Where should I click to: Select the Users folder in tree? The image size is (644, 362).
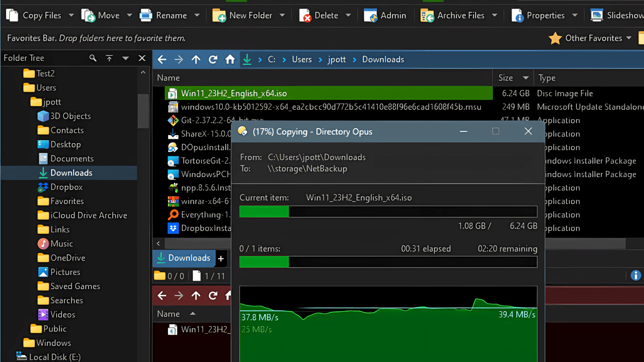(40, 88)
